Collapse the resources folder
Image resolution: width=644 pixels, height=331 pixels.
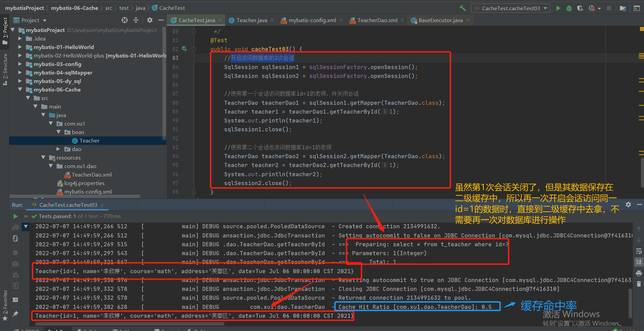pyautogui.click(x=43, y=158)
